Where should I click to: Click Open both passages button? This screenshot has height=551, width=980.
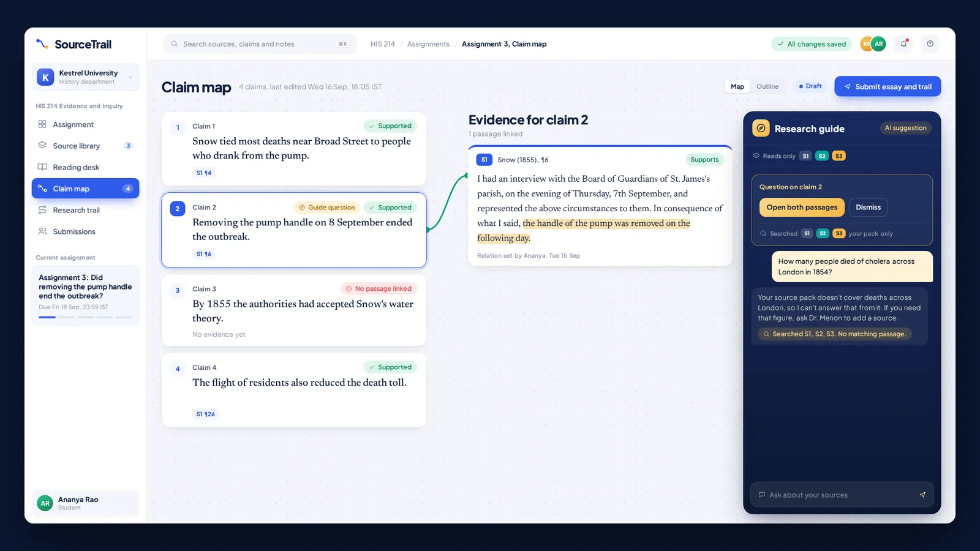[x=802, y=208]
